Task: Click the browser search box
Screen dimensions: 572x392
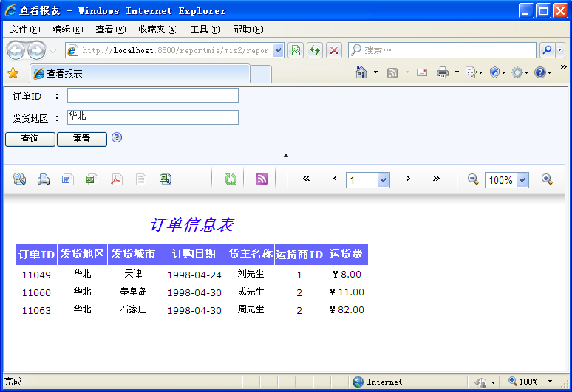Action: coord(442,50)
